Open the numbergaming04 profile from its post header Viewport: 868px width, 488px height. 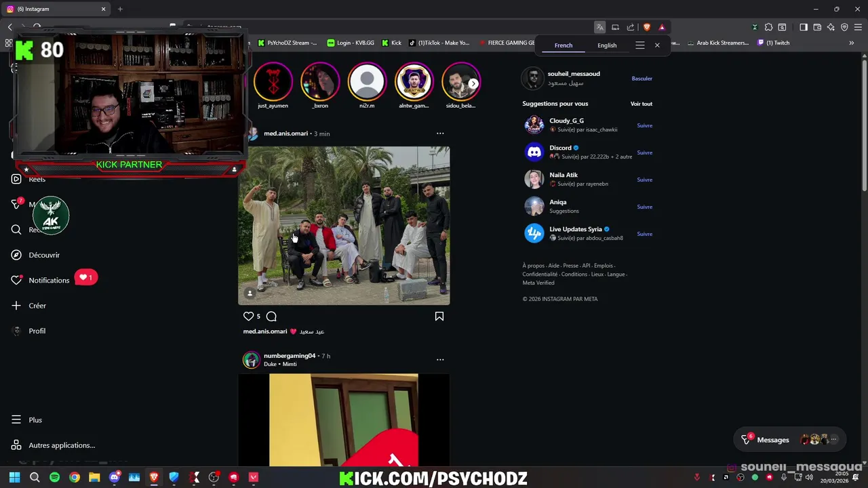[290, 355]
